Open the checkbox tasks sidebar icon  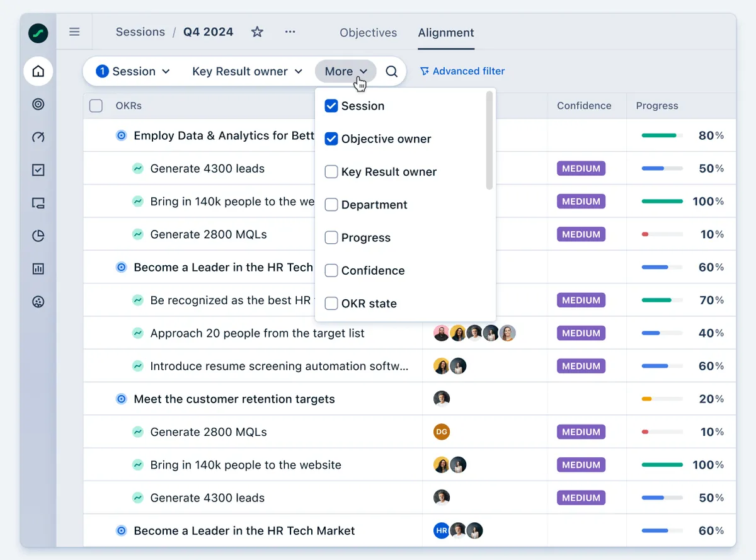[38, 170]
